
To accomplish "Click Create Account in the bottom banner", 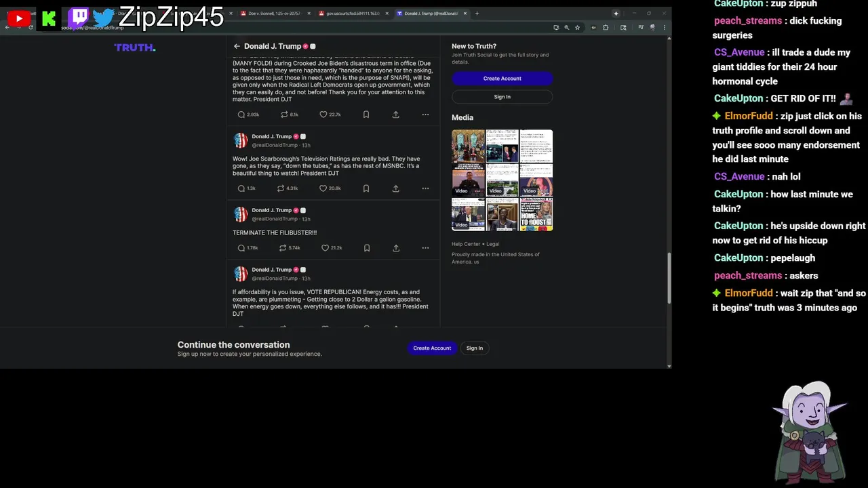I will tap(432, 348).
